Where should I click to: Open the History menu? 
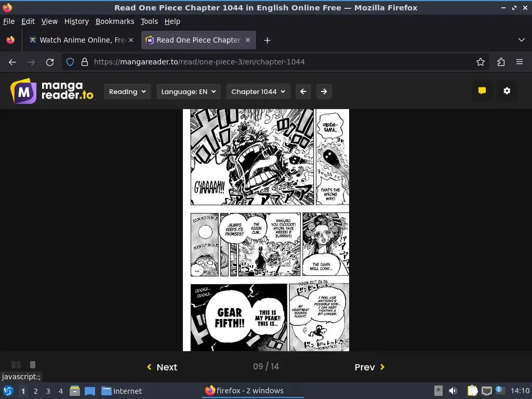tap(77, 21)
